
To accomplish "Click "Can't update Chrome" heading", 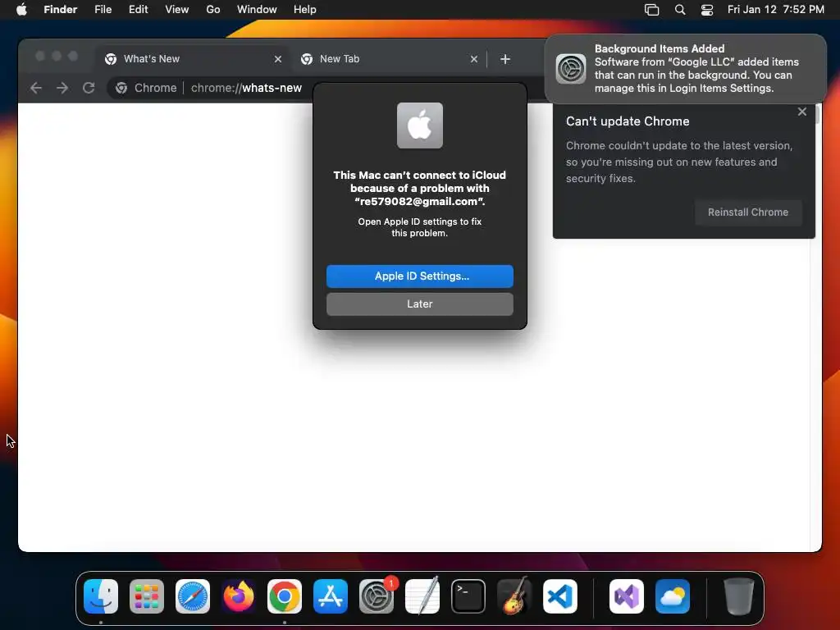I will coord(628,121).
